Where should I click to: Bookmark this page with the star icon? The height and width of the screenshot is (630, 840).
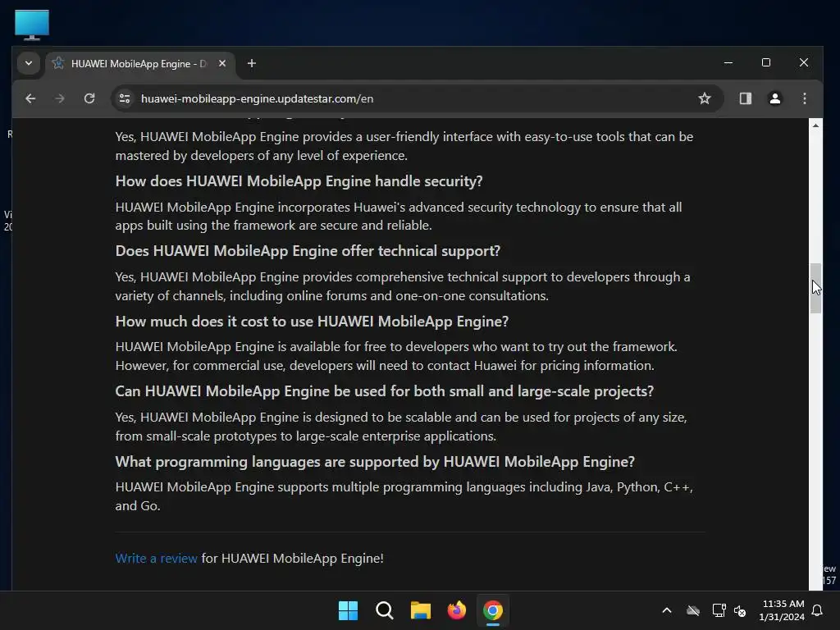[x=705, y=98]
